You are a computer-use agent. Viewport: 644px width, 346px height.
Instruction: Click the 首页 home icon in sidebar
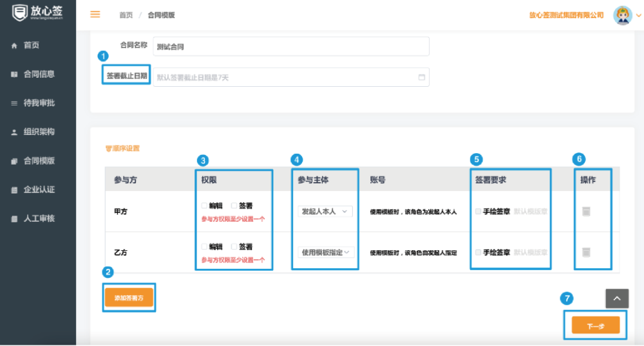coord(14,46)
